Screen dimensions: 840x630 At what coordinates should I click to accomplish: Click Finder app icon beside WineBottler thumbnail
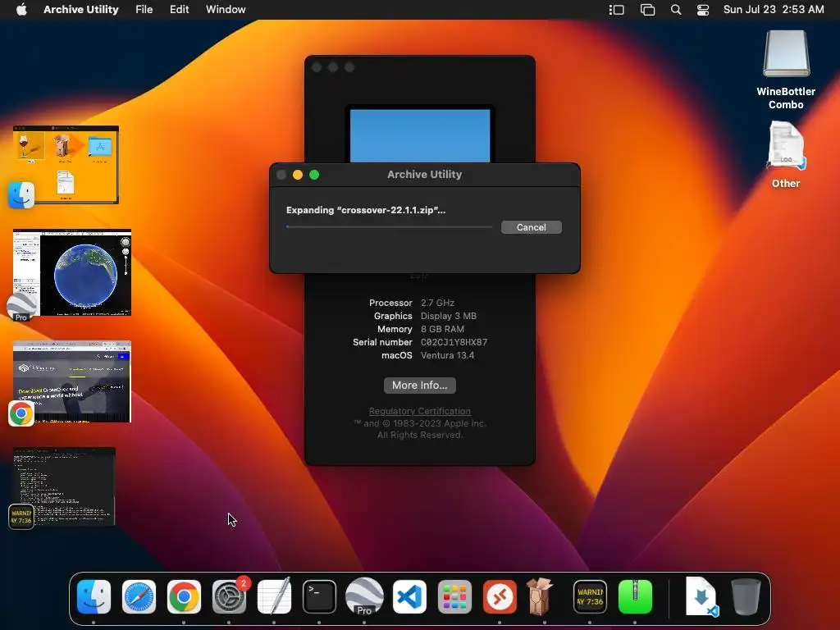pos(21,194)
